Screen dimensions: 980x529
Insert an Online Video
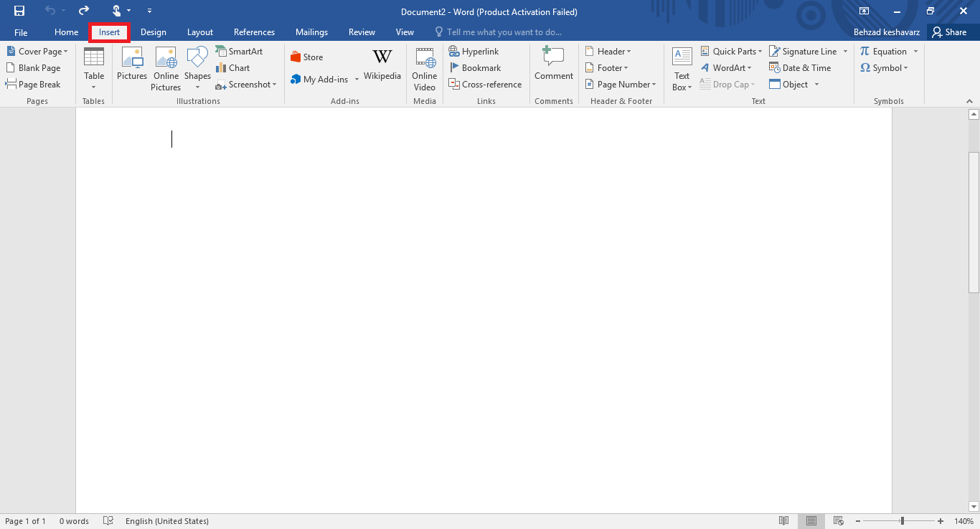tap(425, 69)
